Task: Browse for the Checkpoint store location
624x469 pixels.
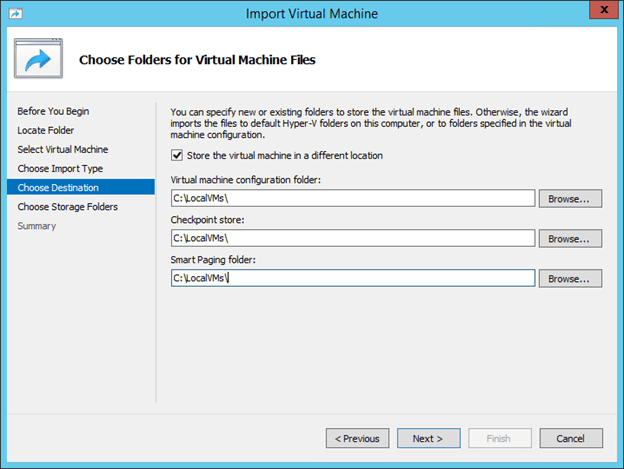Action: click(570, 238)
